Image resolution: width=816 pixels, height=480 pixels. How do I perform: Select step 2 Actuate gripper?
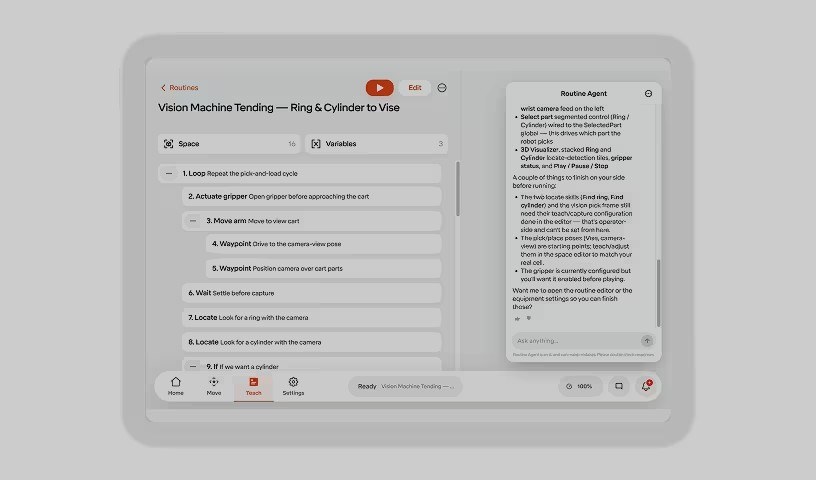click(312, 196)
